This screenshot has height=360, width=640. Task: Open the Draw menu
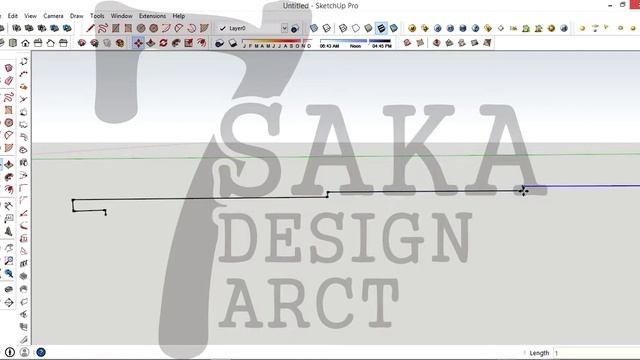pyautogui.click(x=76, y=16)
